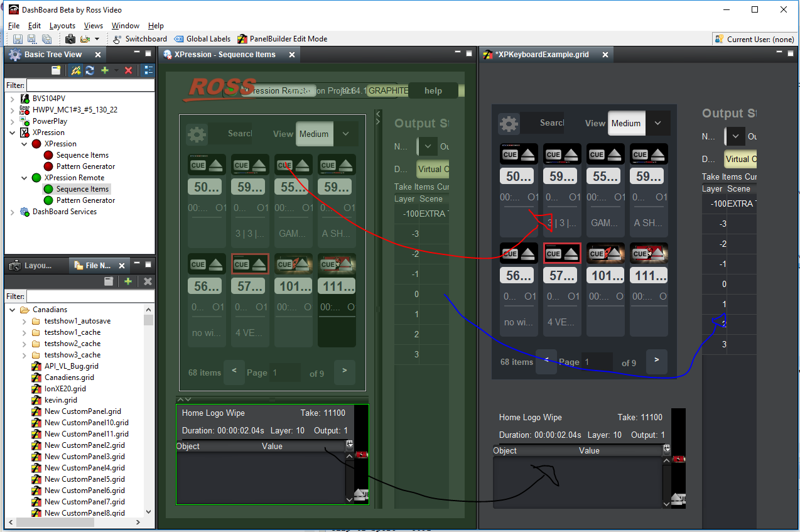
Task: Click the Save icon in main toolbar
Action: click(18, 39)
